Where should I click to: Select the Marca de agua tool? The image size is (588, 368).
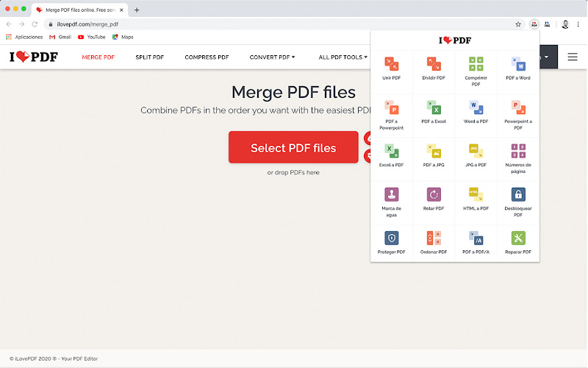click(391, 202)
